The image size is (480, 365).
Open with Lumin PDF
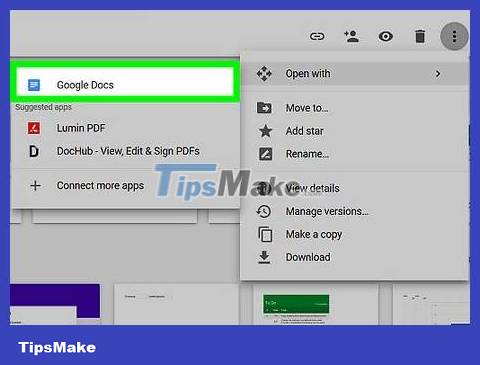[x=125, y=128]
